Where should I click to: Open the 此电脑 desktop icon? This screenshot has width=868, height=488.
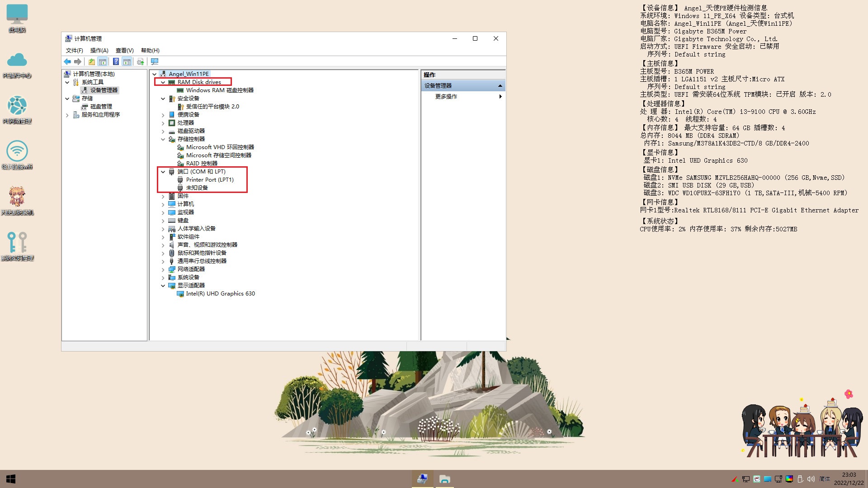pos(17,18)
